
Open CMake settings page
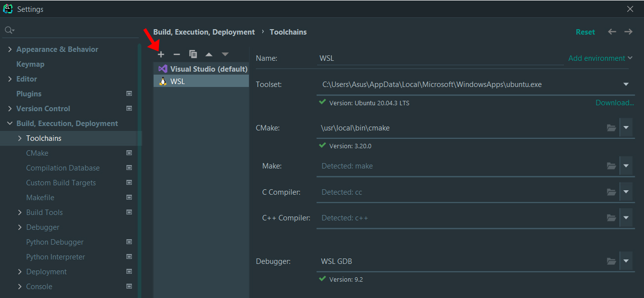(37, 153)
